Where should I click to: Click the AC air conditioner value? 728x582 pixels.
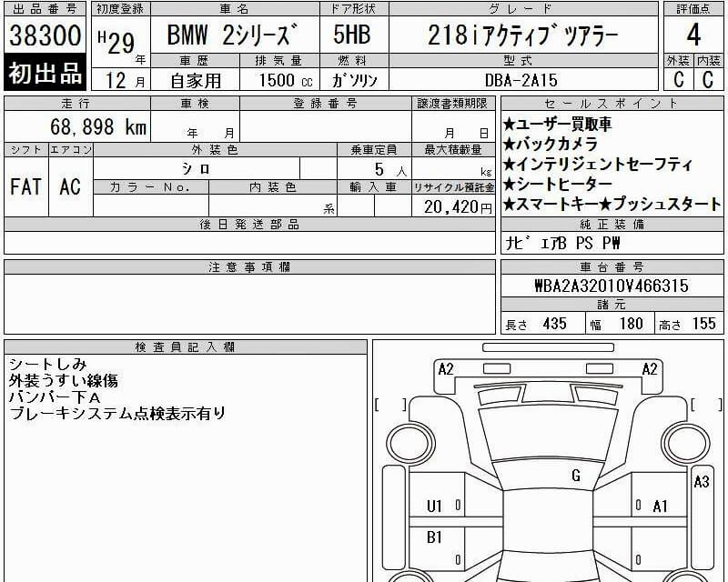(x=70, y=186)
